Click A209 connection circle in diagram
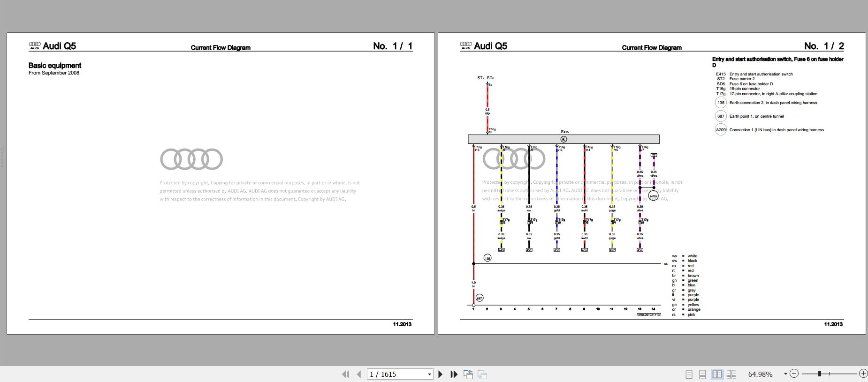 point(653,196)
